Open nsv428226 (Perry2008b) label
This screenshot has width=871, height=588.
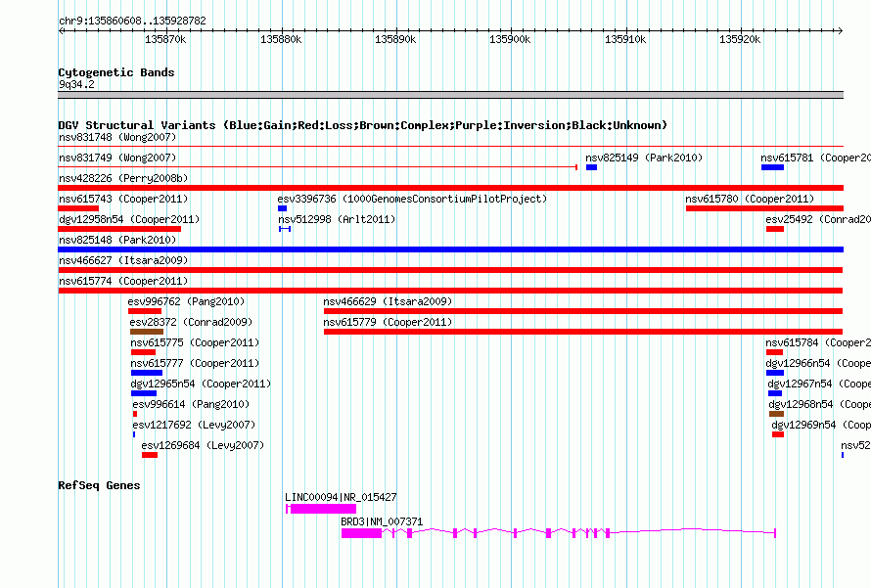123,178
